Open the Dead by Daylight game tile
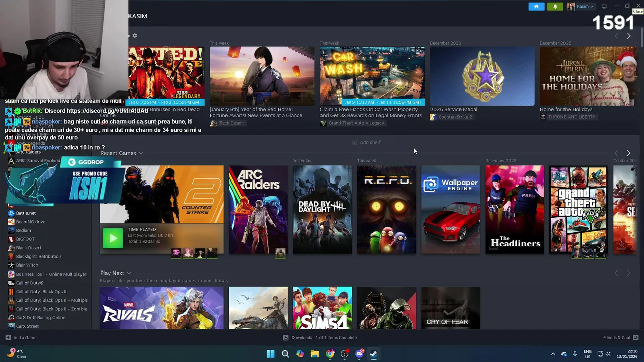The image size is (644, 362). coord(323,210)
